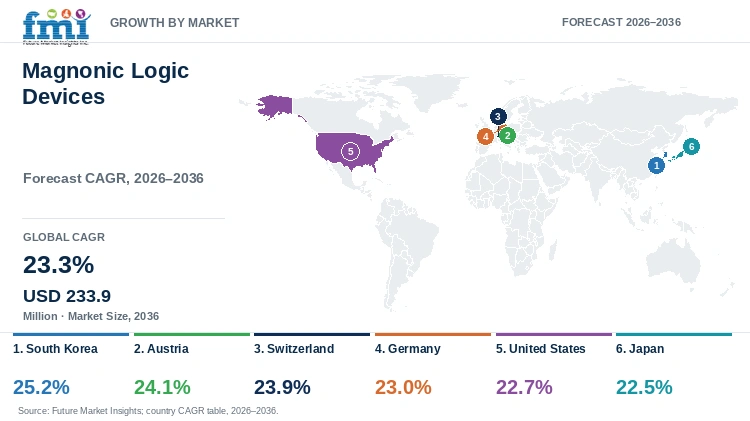Click the 'Magnonic Logic Devices' title

point(106,83)
